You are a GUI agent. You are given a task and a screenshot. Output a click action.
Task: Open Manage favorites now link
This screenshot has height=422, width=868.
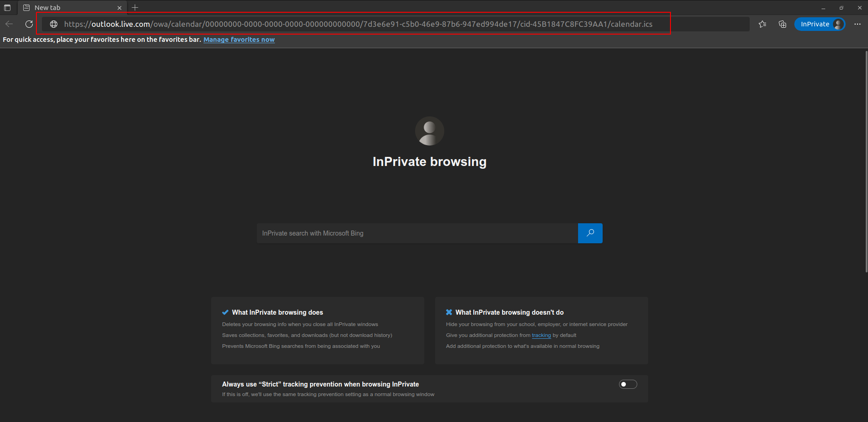(x=239, y=40)
